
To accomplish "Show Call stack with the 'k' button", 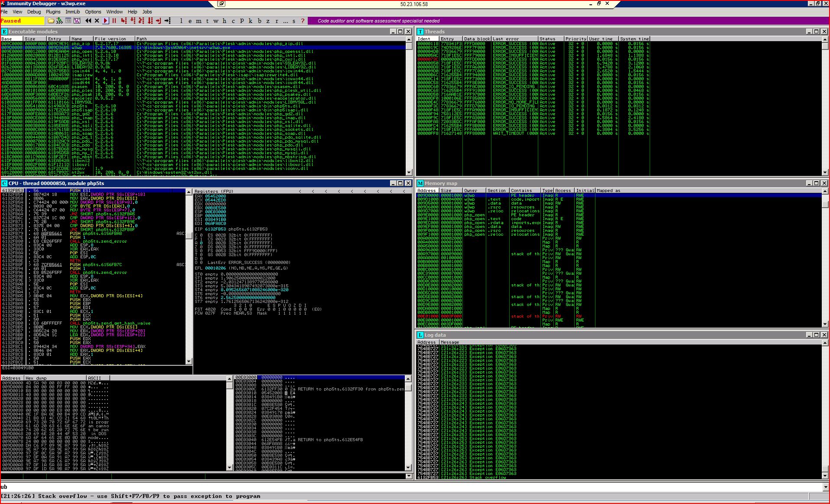I will [x=251, y=20].
